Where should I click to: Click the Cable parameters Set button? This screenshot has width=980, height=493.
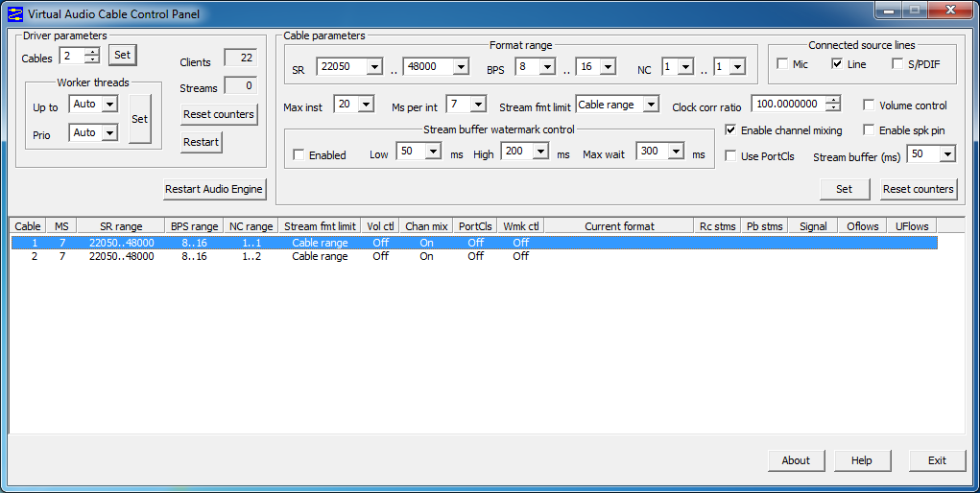coord(845,189)
